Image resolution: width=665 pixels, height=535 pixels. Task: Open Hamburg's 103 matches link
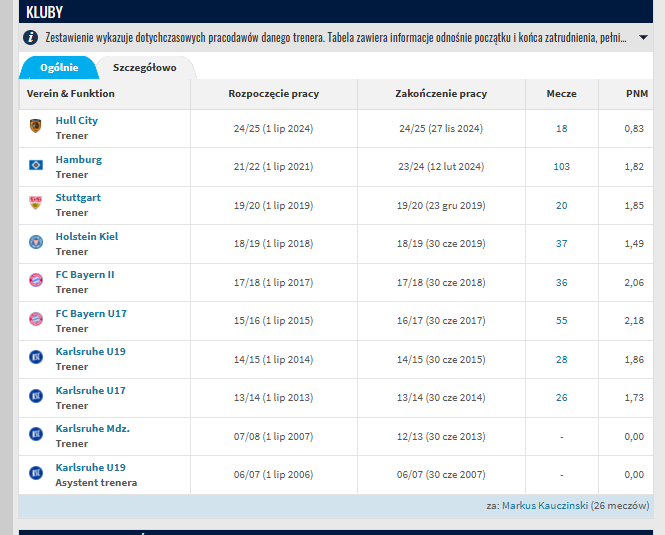click(562, 167)
